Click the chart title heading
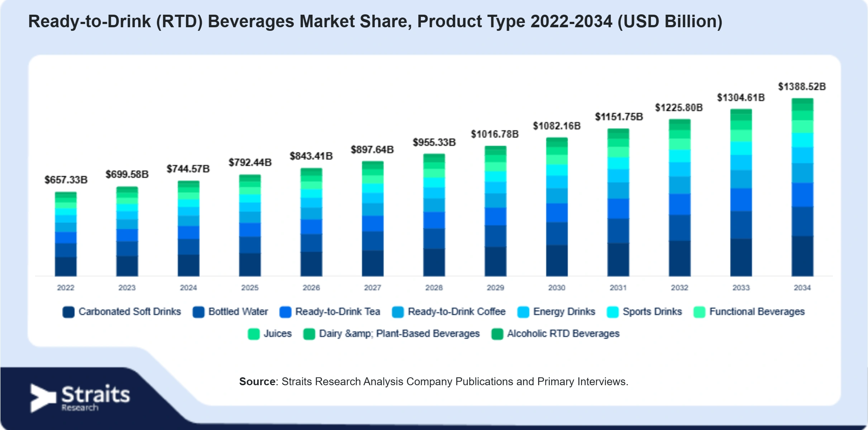The height and width of the screenshot is (430, 868). 375,21
